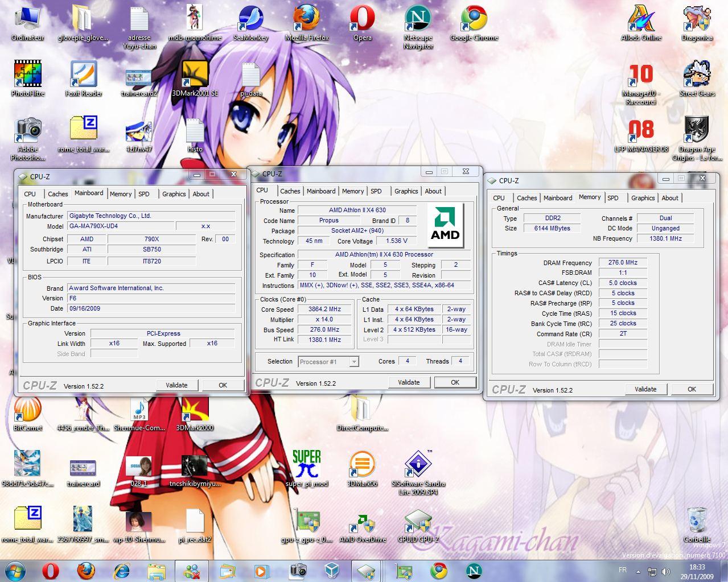Click the Windows Media Player taskbar icon

point(261,571)
